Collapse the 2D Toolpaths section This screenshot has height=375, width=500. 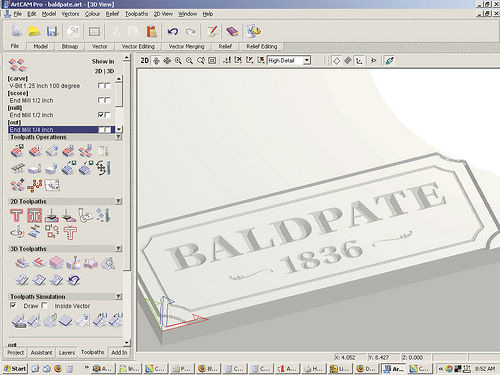[x=118, y=201]
